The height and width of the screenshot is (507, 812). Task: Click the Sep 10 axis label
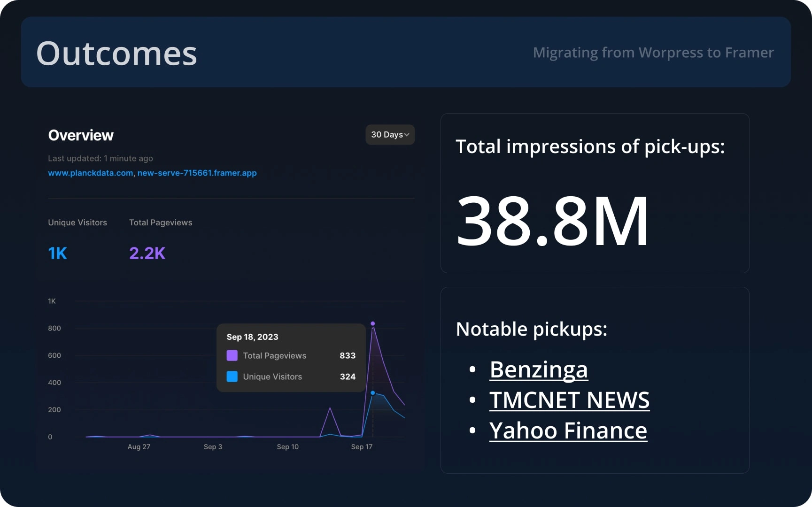[287, 447]
